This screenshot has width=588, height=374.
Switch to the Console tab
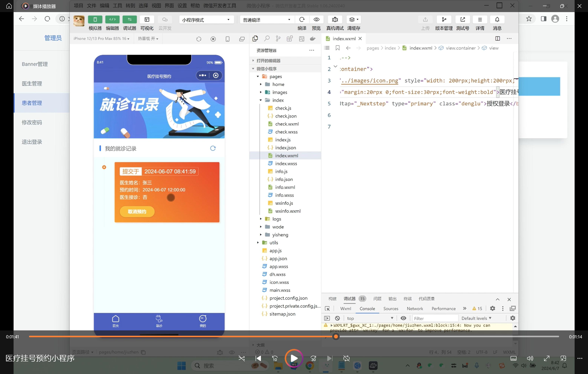click(x=367, y=309)
